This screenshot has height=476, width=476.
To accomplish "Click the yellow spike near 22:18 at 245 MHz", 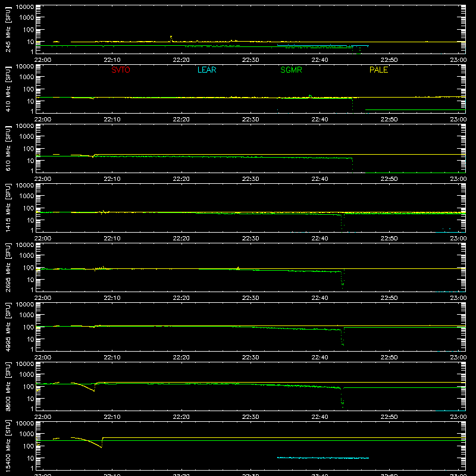I will click(171, 38).
